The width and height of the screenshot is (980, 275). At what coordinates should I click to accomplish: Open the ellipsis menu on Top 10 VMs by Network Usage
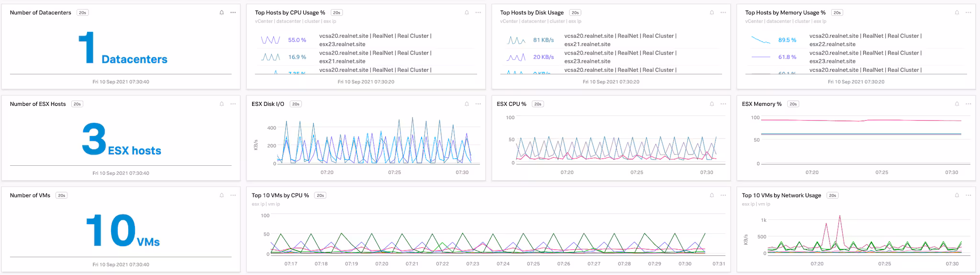(x=968, y=195)
